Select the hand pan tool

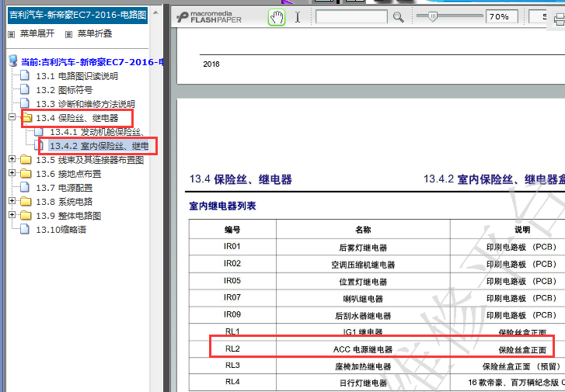277,17
